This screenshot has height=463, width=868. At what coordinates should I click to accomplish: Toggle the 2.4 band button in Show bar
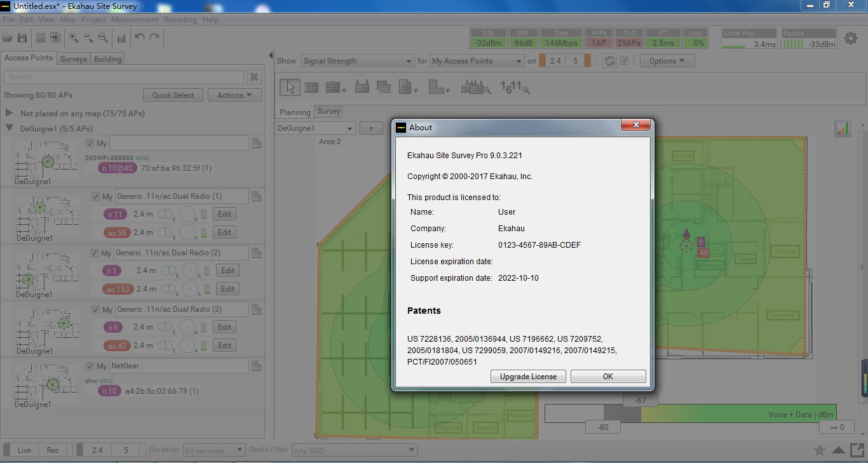tap(555, 61)
